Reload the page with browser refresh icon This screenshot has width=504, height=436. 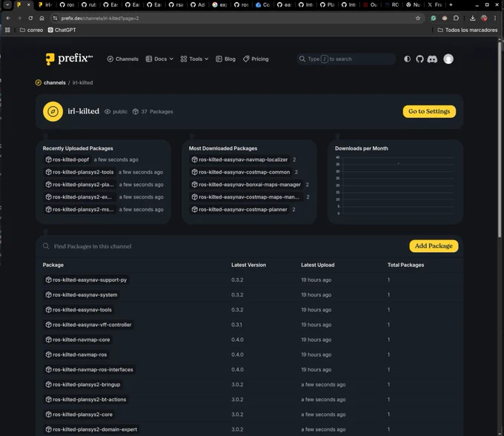pyautogui.click(x=30, y=18)
